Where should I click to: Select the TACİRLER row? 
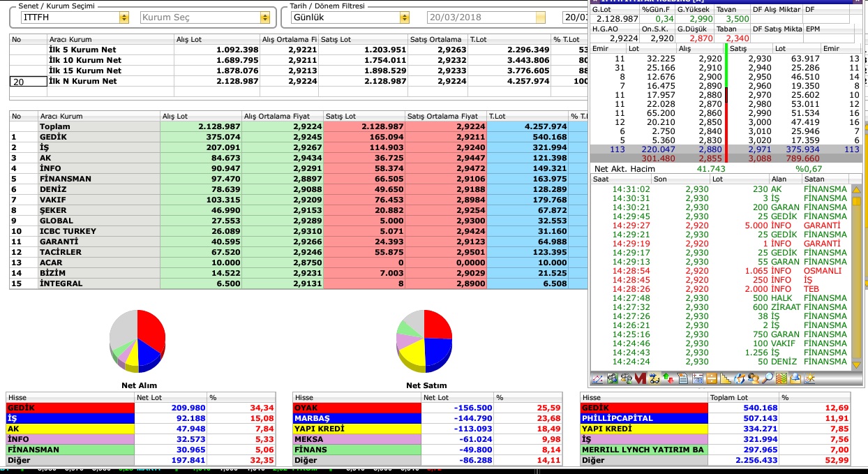click(x=299, y=253)
